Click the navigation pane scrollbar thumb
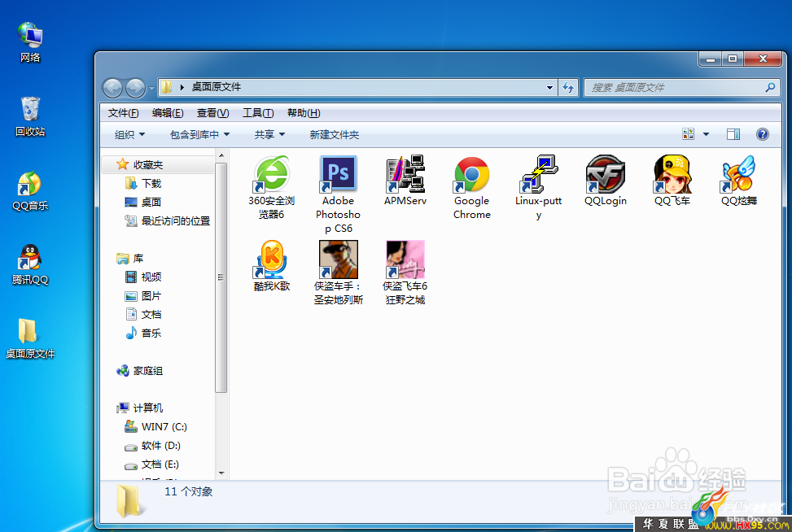The image size is (792, 532). point(221,277)
